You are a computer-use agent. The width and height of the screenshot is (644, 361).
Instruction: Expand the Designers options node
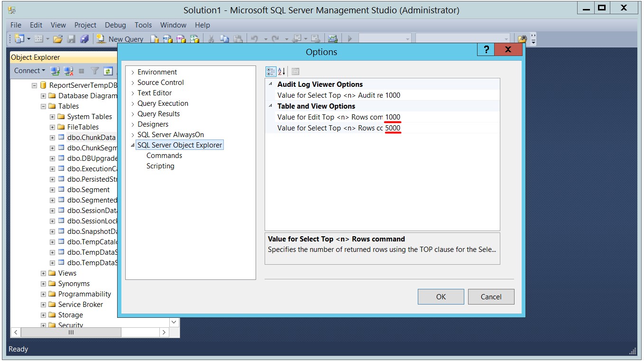tap(133, 124)
